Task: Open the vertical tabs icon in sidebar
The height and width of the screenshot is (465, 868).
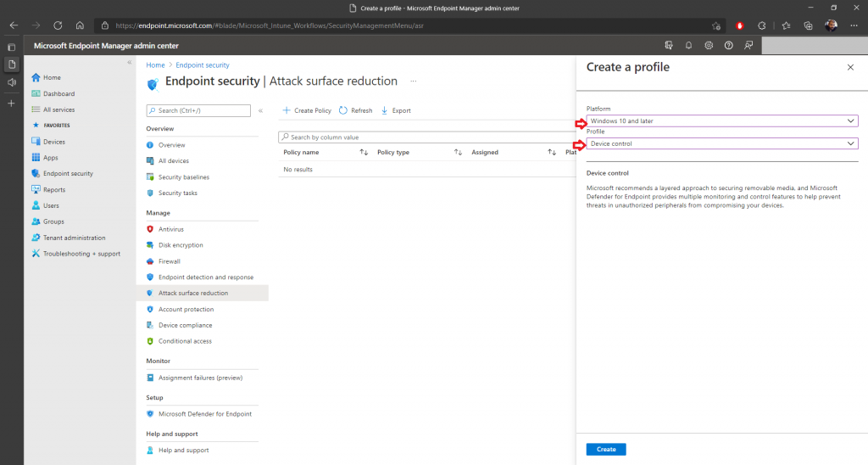Action: [x=12, y=48]
